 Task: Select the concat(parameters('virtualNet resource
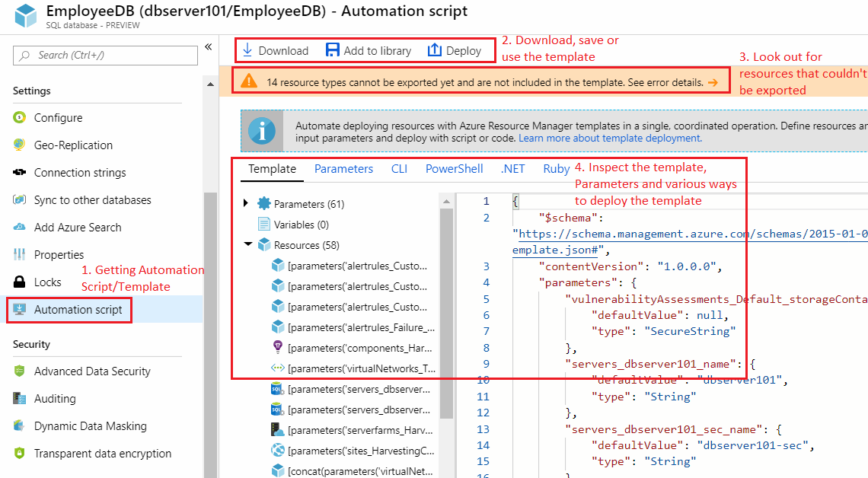coord(360,471)
